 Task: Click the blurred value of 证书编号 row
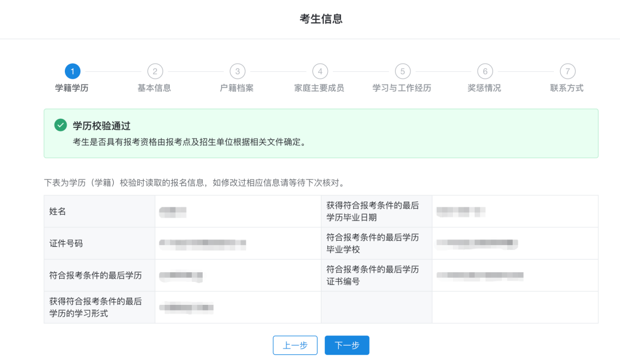tap(480, 276)
